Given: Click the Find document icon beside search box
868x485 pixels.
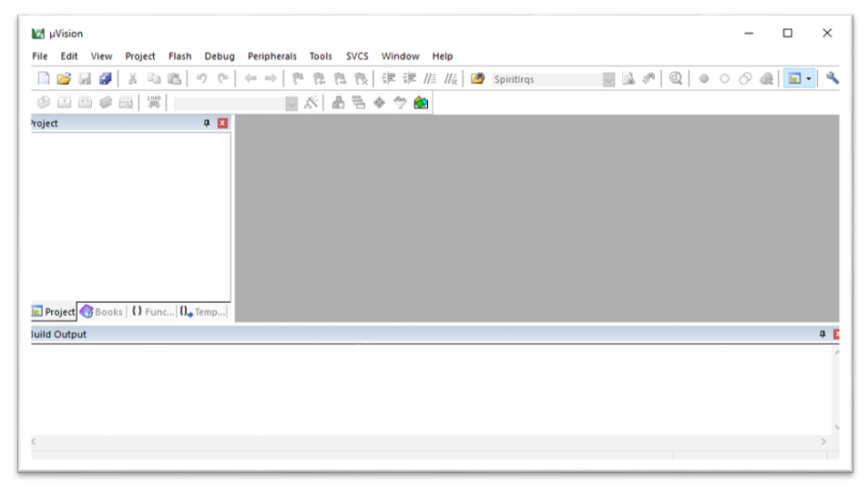Looking at the screenshot, I should 628,78.
